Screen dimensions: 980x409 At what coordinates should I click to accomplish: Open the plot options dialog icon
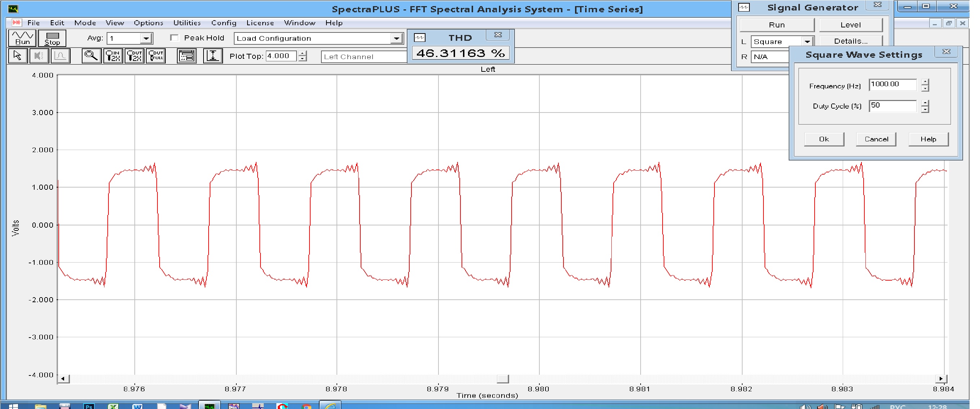[186, 56]
